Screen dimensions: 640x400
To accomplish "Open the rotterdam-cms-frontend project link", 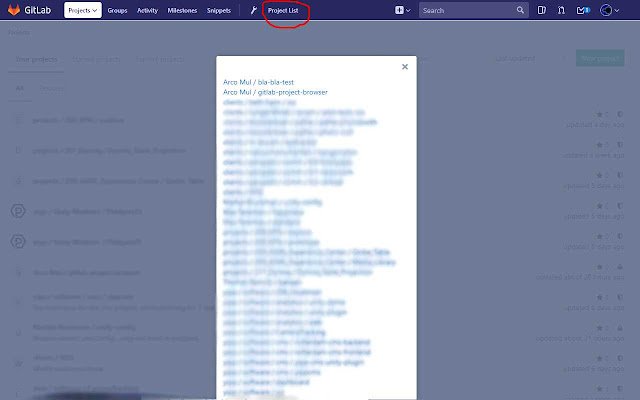I will (297, 352).
